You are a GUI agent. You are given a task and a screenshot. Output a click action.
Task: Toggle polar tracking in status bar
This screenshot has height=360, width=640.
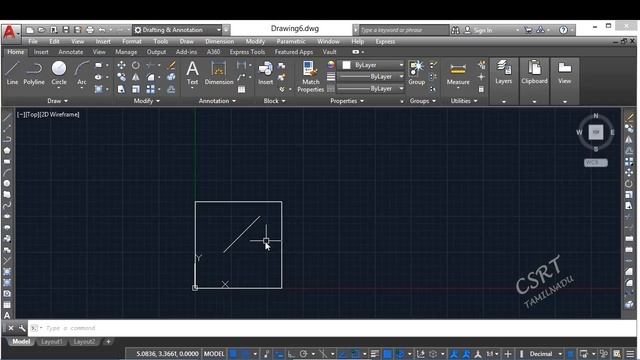point(303,354)
